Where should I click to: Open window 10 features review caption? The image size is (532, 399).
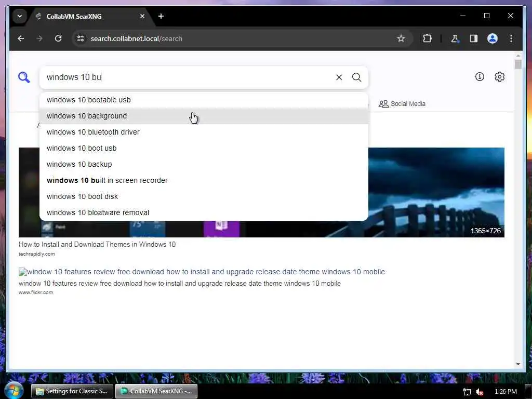coord(179,283)
